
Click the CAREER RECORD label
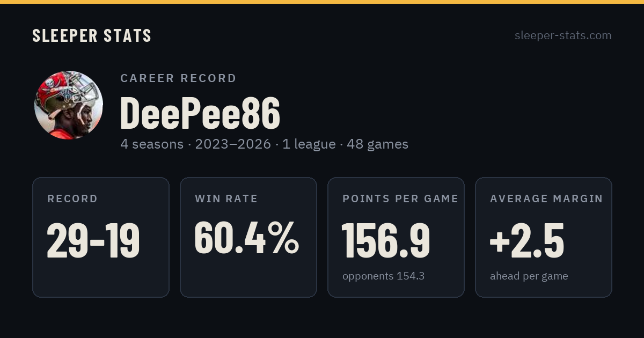178,78
